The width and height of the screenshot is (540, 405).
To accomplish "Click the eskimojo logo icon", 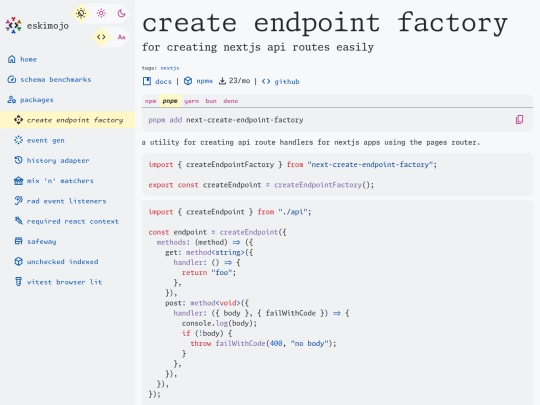I will click(x=13, y=25).
